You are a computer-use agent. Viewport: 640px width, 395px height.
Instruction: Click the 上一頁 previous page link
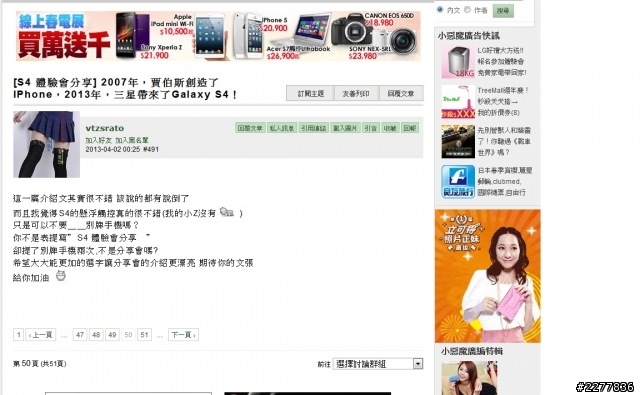coord(41,335)
